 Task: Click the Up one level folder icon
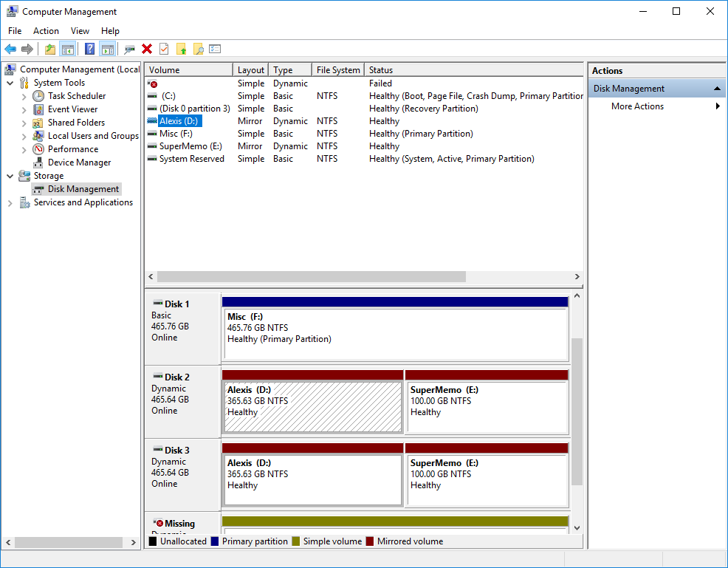tap(50, 49)
